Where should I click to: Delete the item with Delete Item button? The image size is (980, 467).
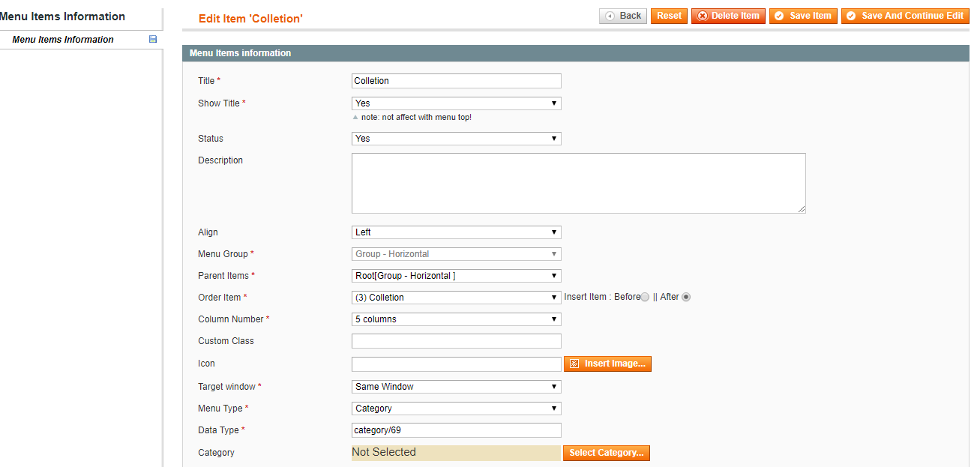tap(728, 16)
